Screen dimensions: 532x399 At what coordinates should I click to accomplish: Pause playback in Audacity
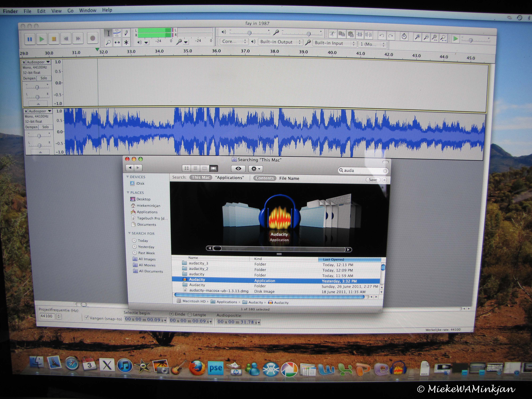click(30, 39)
